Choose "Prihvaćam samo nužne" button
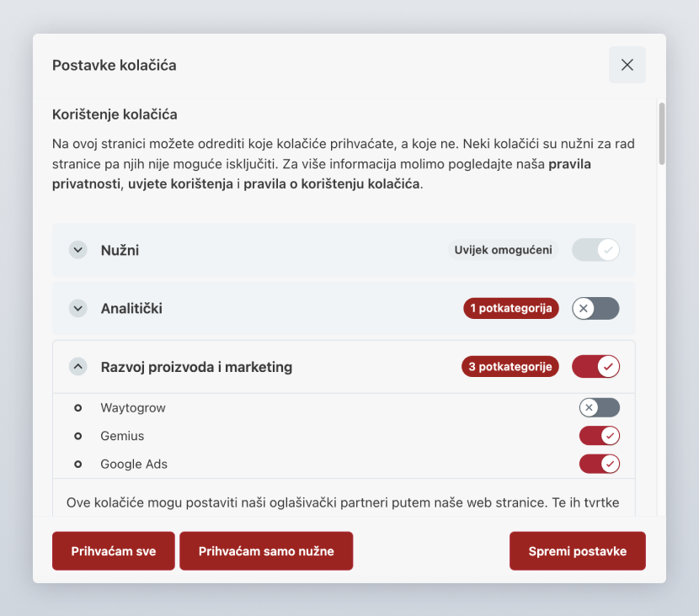The width and height of the screenshot is (699, 616). (266, 551)
